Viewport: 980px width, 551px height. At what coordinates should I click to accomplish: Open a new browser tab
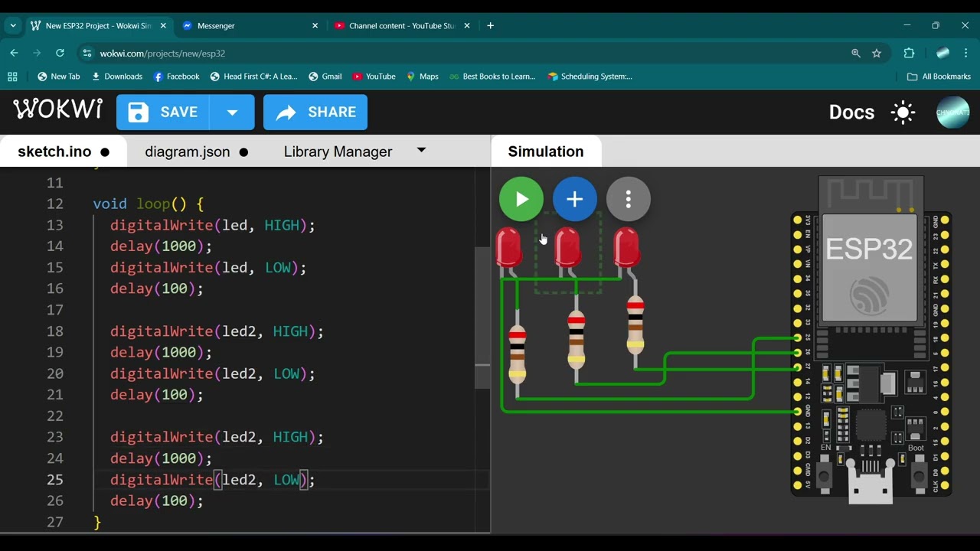pyautogui.click(x=490, y=25)
